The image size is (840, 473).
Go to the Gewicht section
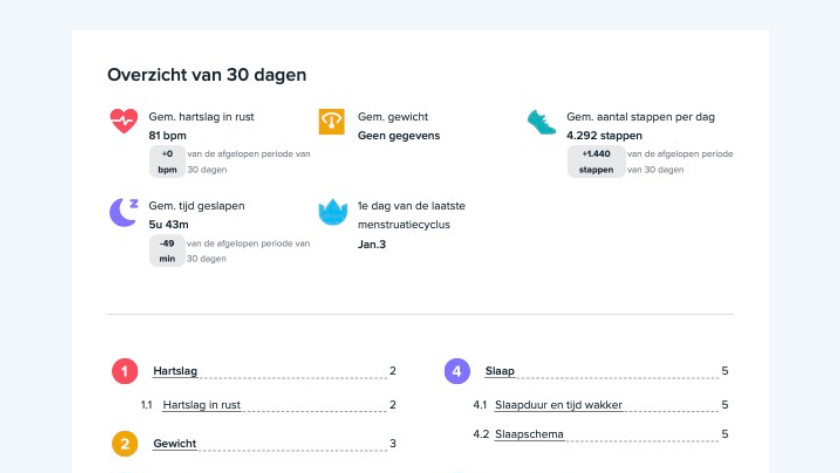point(174,443)
